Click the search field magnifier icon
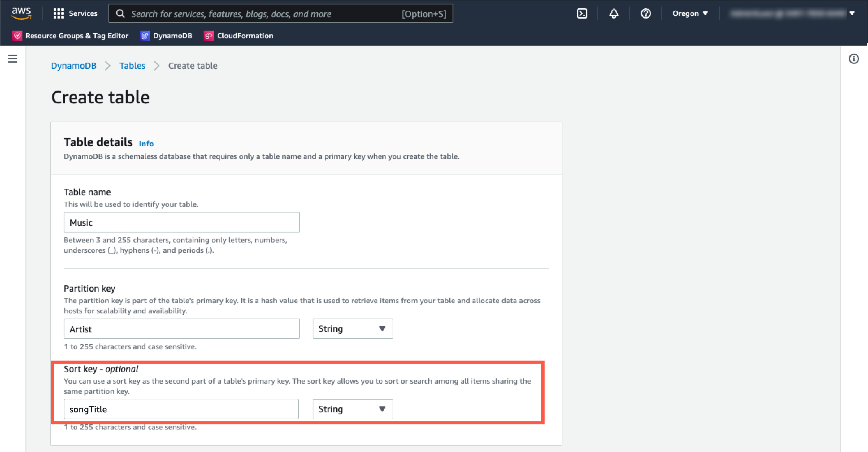 click(x=120, y=14)
